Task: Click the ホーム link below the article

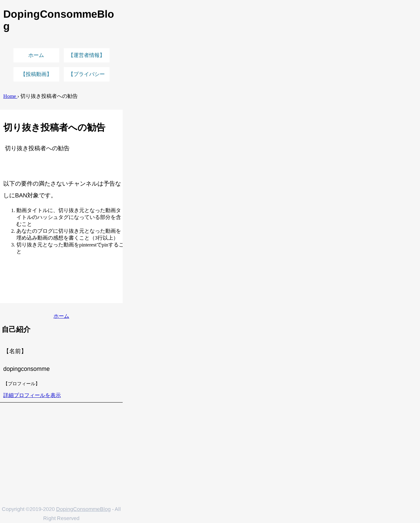Action: pyautogui.click(x=61, y=316)
